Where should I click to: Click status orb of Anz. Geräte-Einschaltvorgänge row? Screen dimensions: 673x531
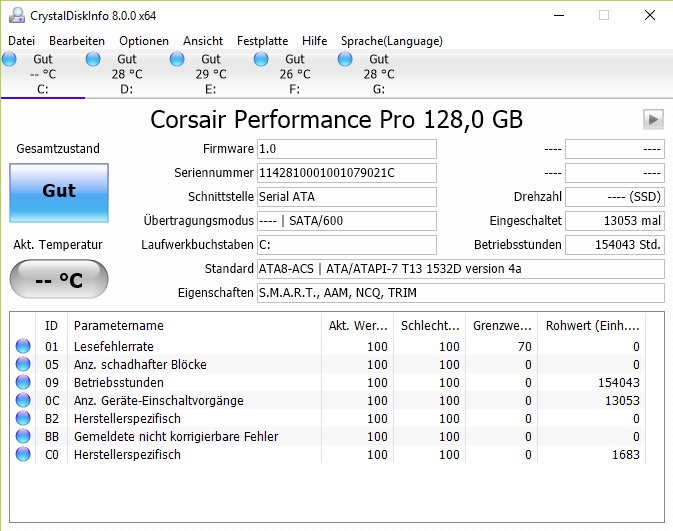tap(23, 400)
